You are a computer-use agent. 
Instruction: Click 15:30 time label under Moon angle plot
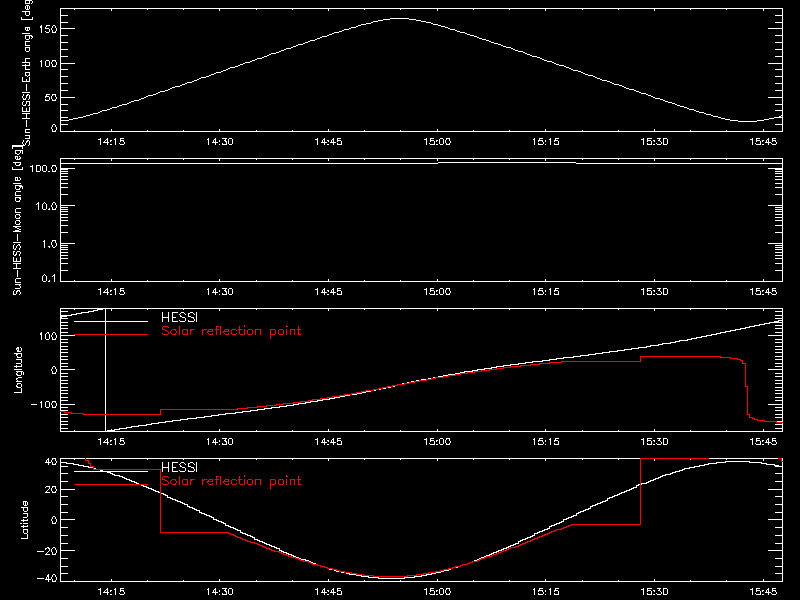click(x=655, y=291)
